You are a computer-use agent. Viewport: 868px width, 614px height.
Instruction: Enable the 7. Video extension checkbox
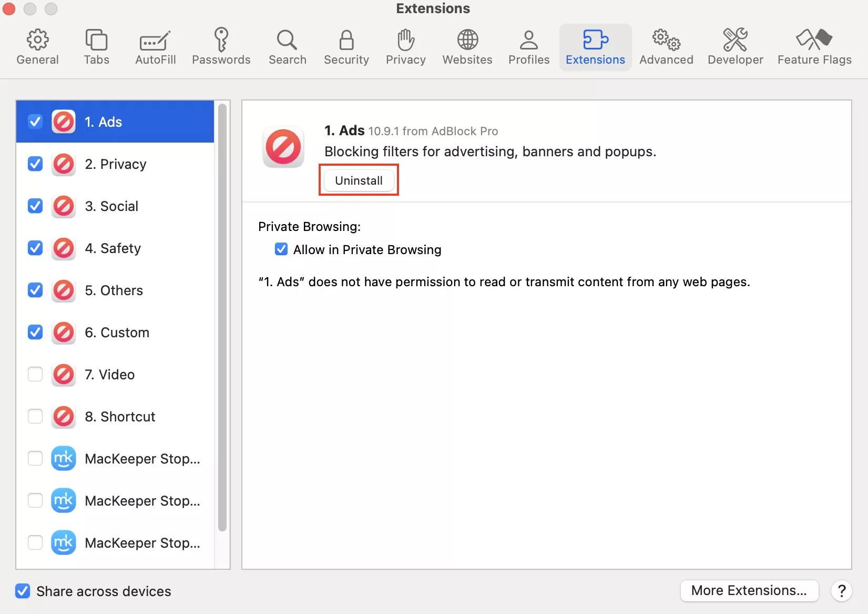[x=35, y=375]
